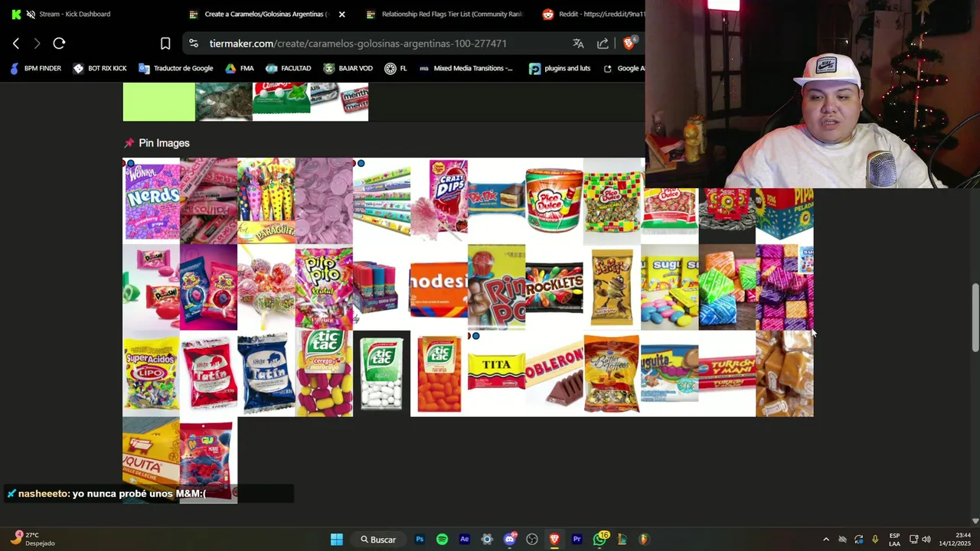
Task: Open Spotify from the taskbar
Action: coord(442,540)
